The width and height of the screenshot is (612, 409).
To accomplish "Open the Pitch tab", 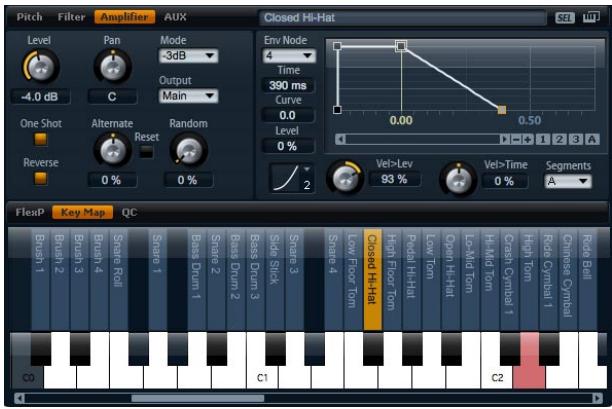I will pos(29,17).
